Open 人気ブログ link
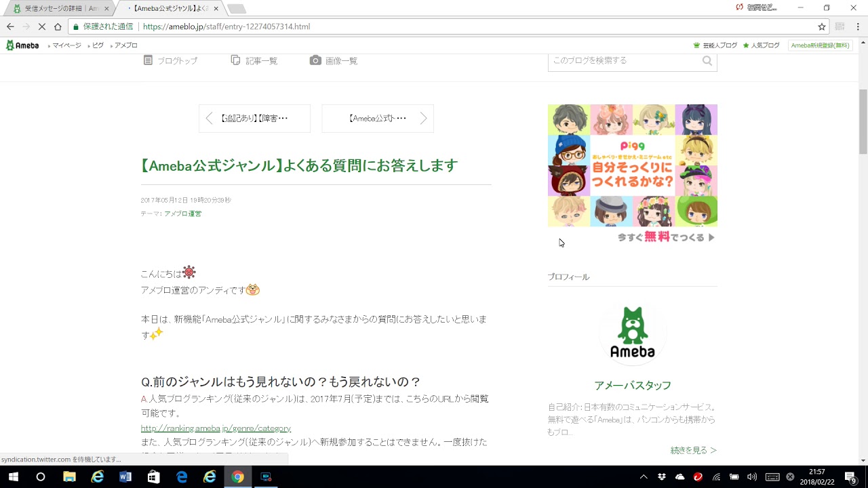 click(x=761, y=45)
